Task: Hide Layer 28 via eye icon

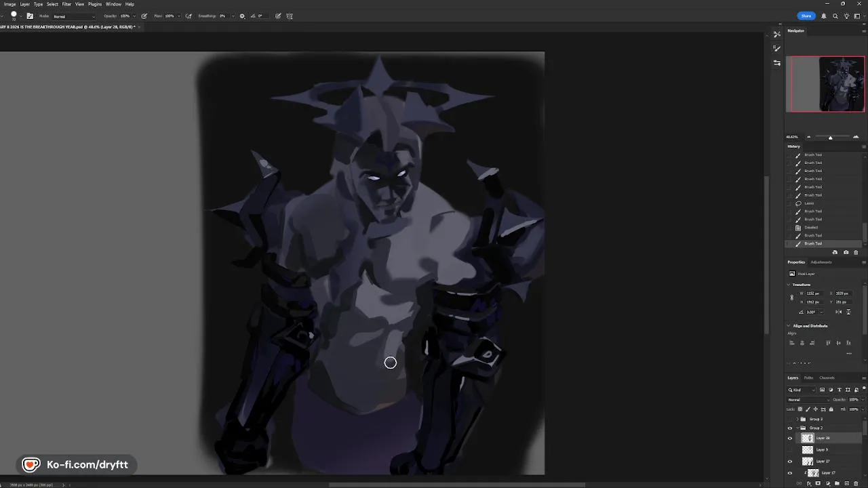Action: coord(789,439)
